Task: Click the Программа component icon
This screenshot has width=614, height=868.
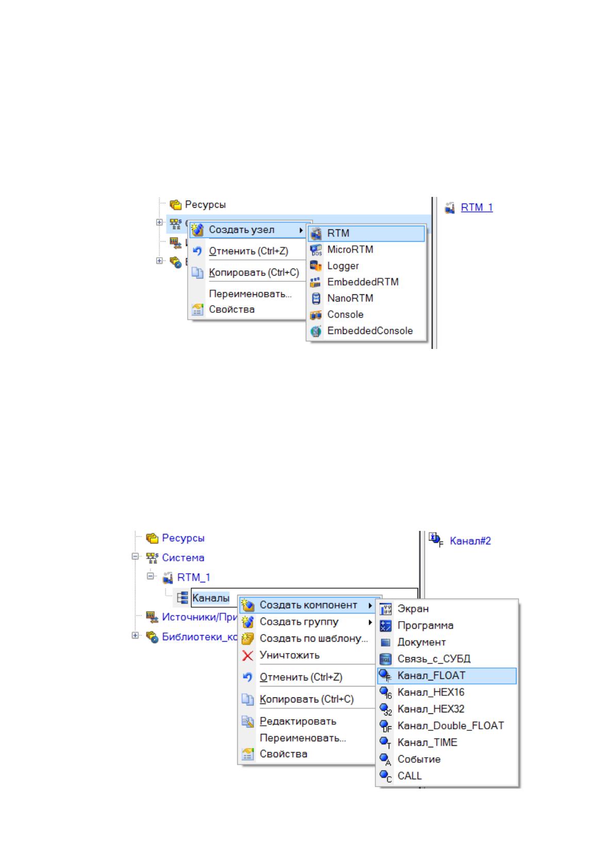Action: 386,626
